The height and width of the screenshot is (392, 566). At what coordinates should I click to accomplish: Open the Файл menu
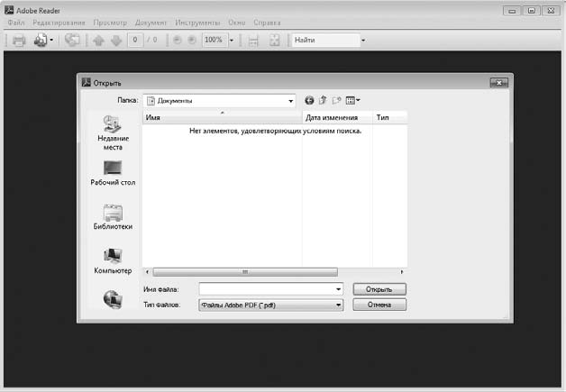tap(16, 23)
